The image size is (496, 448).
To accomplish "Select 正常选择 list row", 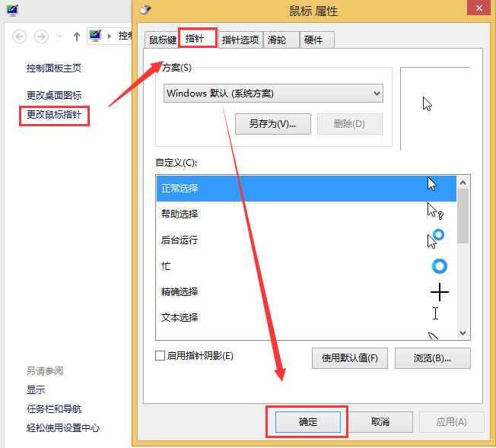I will point(307,189).
